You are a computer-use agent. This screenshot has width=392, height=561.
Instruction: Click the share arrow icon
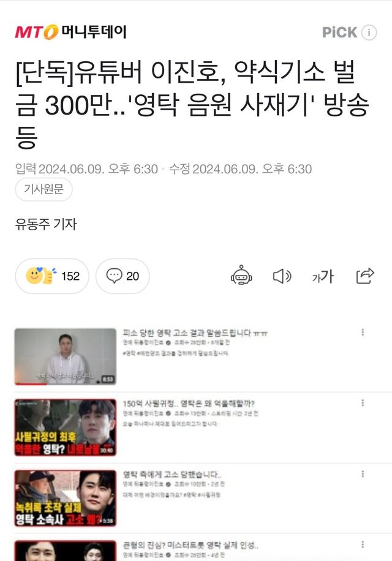(365, 276)
